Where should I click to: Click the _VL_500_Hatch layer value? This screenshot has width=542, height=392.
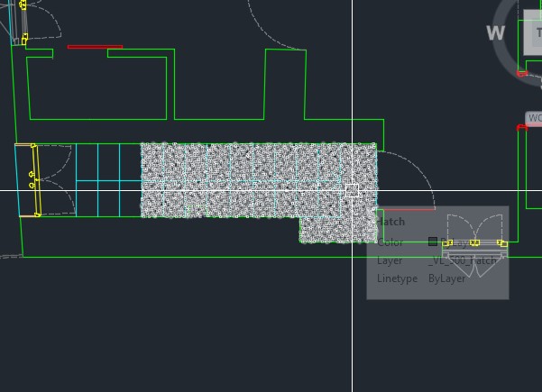coord(462,260)
